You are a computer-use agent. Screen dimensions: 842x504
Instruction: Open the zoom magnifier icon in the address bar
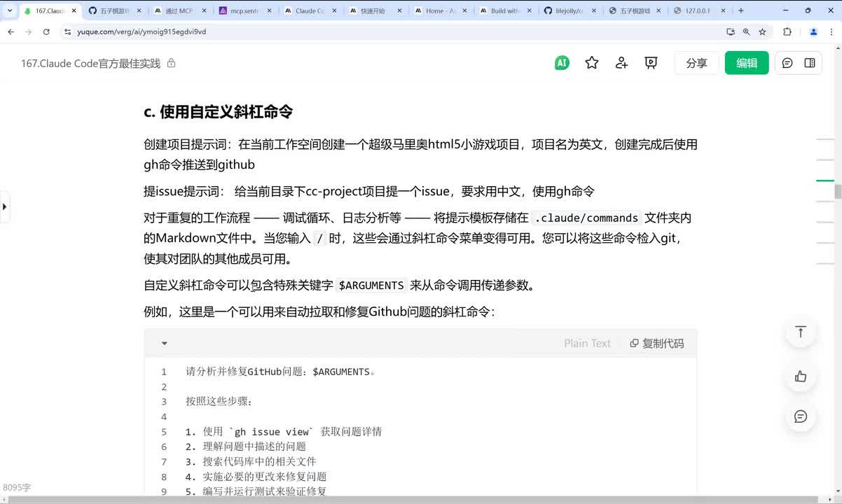point(746,31)
